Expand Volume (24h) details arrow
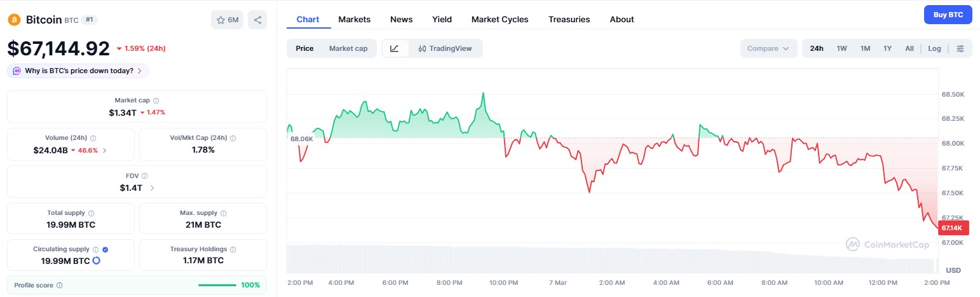Screen dimensions: 980x297 105,150
